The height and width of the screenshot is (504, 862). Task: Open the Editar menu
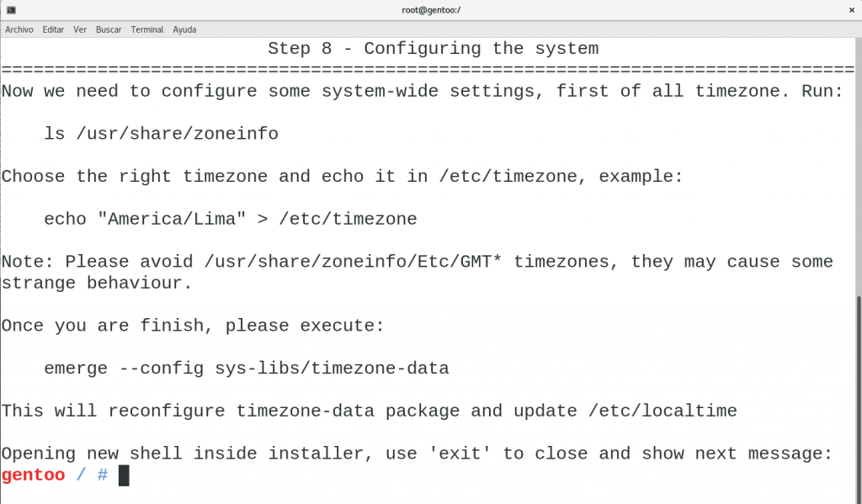tap(53, 29)
